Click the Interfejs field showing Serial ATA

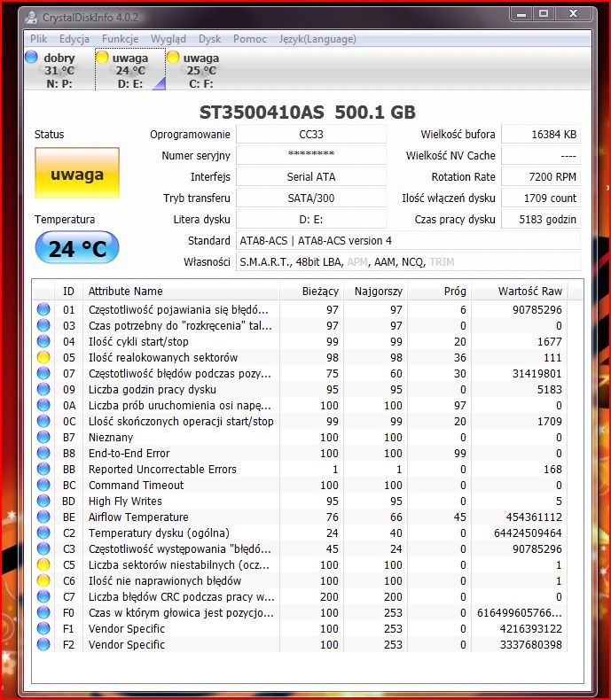(311, 177)
